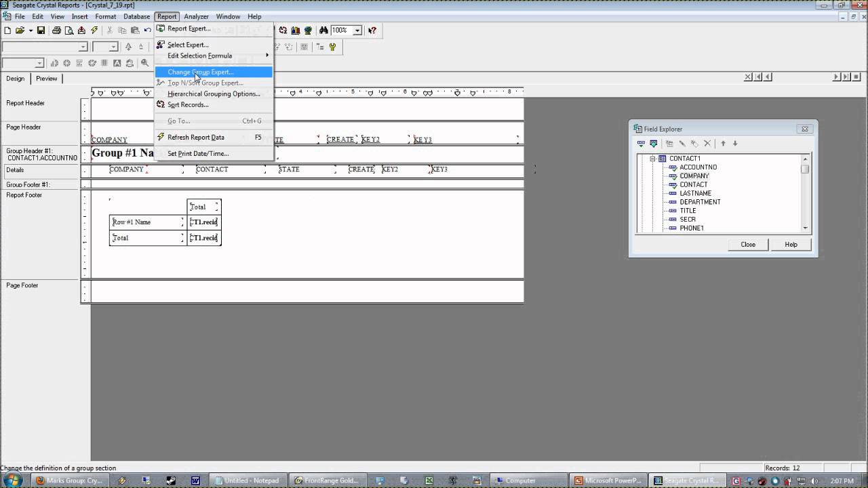This screenshot has width=868, height=488.
Task: Select the Row #1 Name cross-tab cell
Action: pyautogui.click(x=146, y=222)
